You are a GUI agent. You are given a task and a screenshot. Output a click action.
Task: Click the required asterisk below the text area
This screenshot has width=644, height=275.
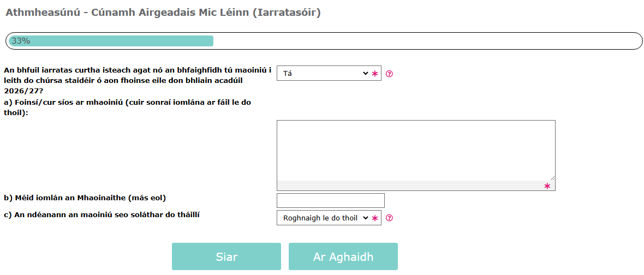pos(547,186)
